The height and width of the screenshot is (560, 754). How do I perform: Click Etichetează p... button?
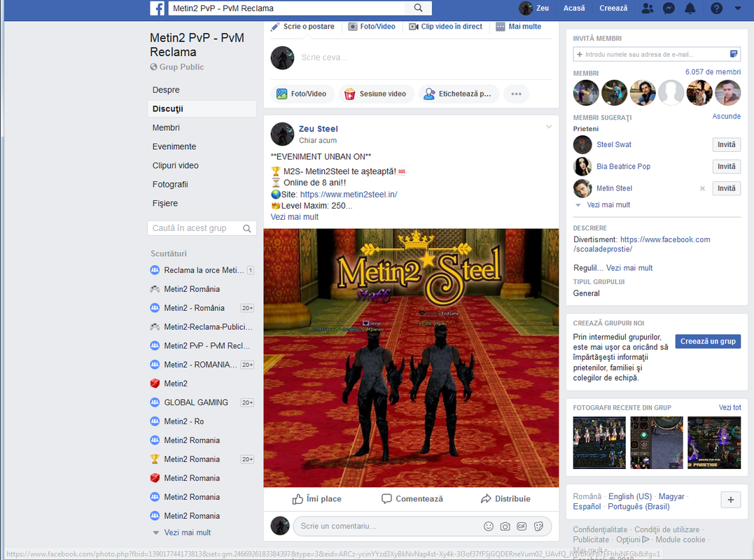(x=459, y=94)
